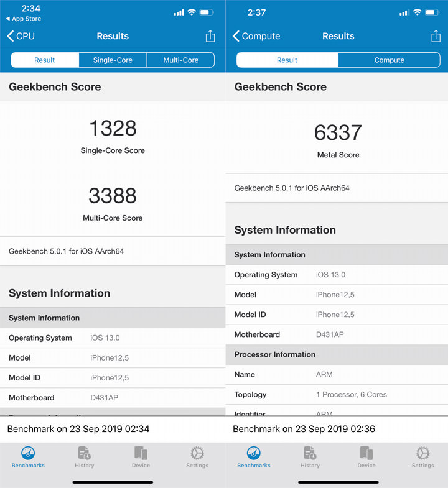Image resolution: width=448 pixels, height=488 pixels.
Task: Switch to the Compute segment tab
Action: point(390,60)
